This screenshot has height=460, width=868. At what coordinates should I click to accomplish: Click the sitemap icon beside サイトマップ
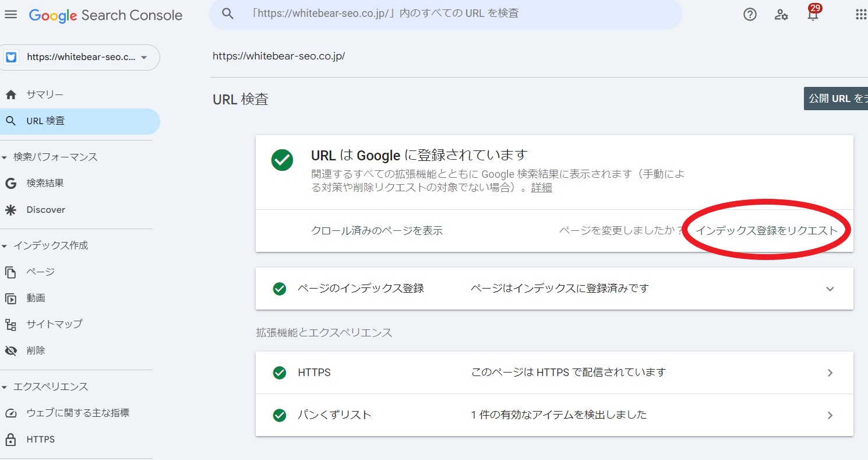coord(10,325)
